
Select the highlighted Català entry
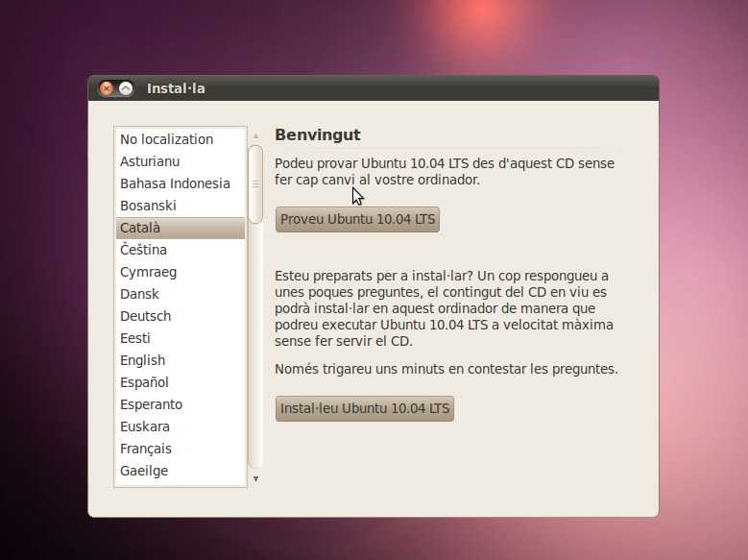(181, 228)
